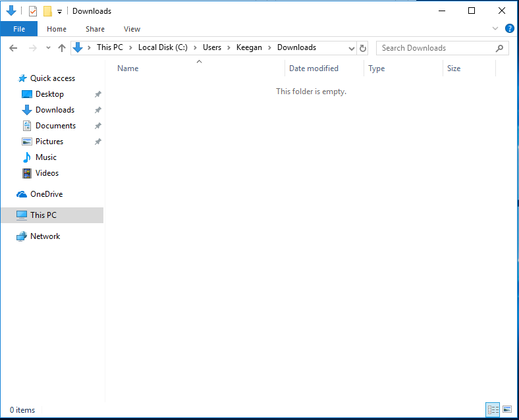Image resolution: width=519 pixels, height=420 pixels.
Task: Switch to Large icons view in status bar
Action: (507, 409)
